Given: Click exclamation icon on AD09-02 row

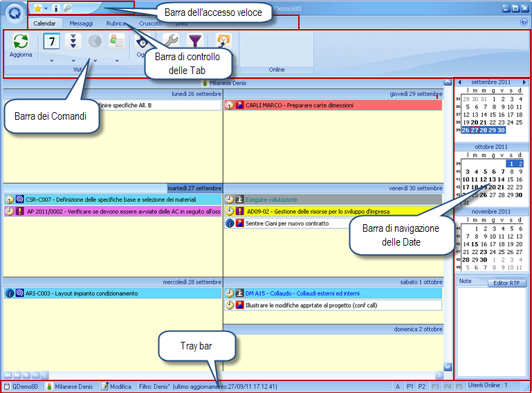Looking at the screenshot, I should tap(239, 212).
